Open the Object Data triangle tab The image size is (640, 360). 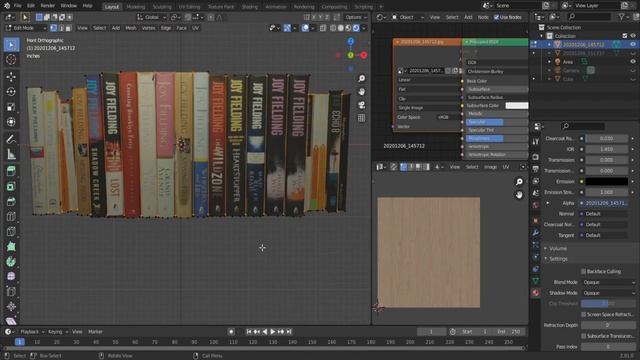coord(536,281)
